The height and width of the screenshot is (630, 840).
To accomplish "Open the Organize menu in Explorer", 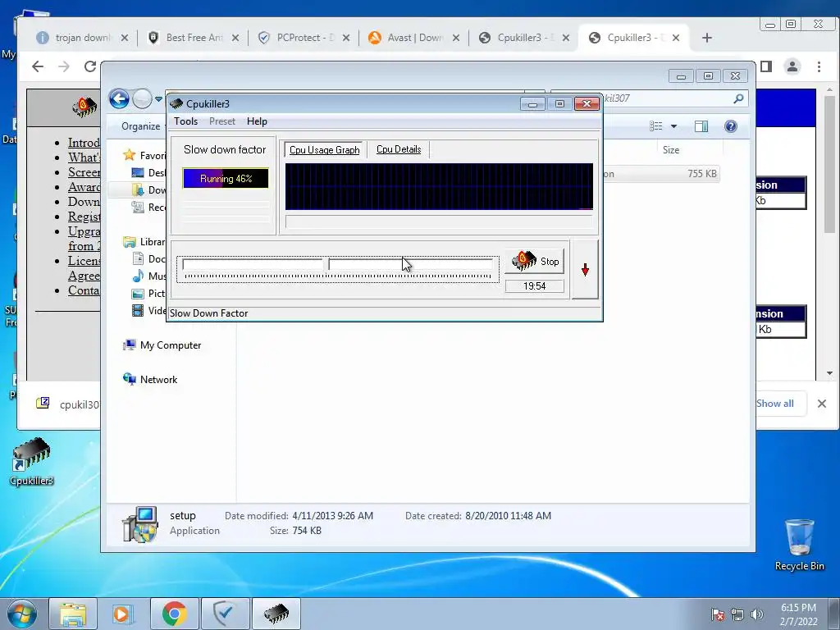I will pyautogui.click(x=140, y=126).
